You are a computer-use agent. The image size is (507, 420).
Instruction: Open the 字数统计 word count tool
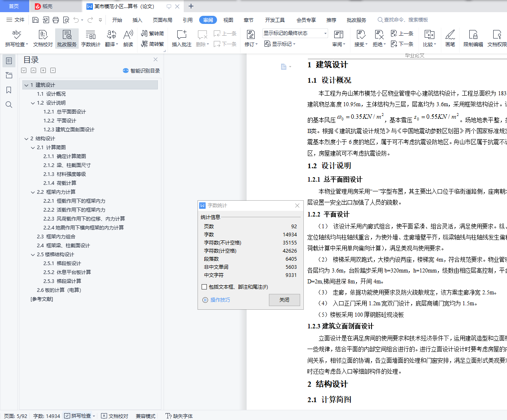point(91,38)
